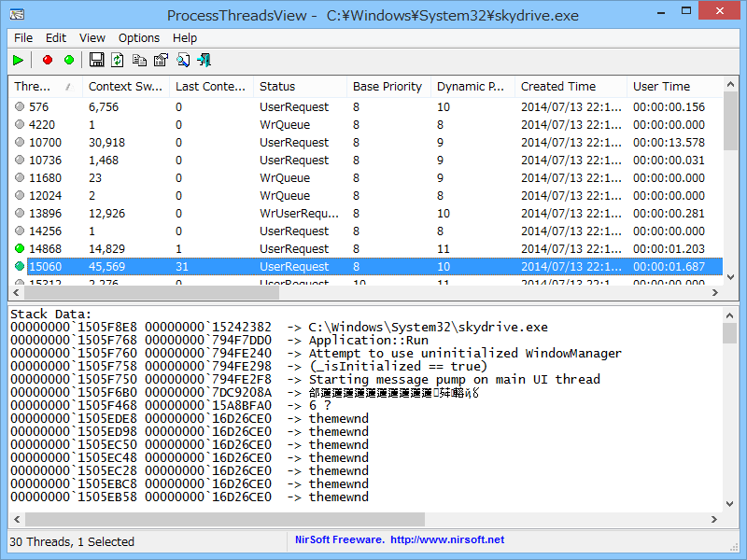Save the thread report via the diskette icon
This screenshot has height=560, width=747.
(97, 60)
